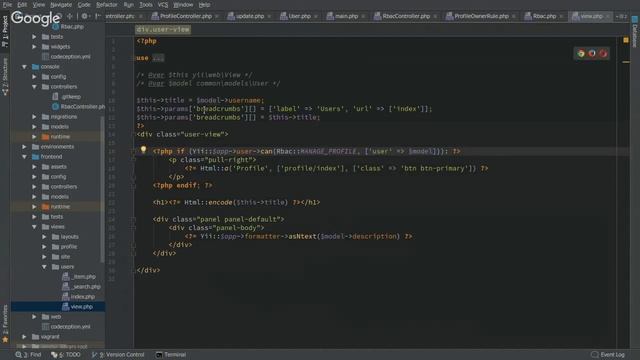
Task: Click MANAGE_PROFILE constant in code
Action: point(329,151)
